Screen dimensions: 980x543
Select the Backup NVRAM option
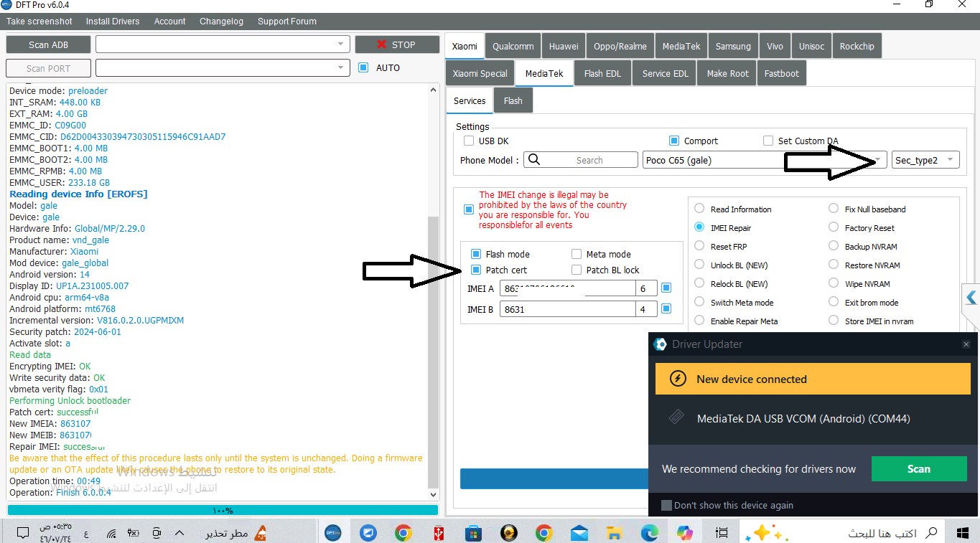click(x=834, y=246)
